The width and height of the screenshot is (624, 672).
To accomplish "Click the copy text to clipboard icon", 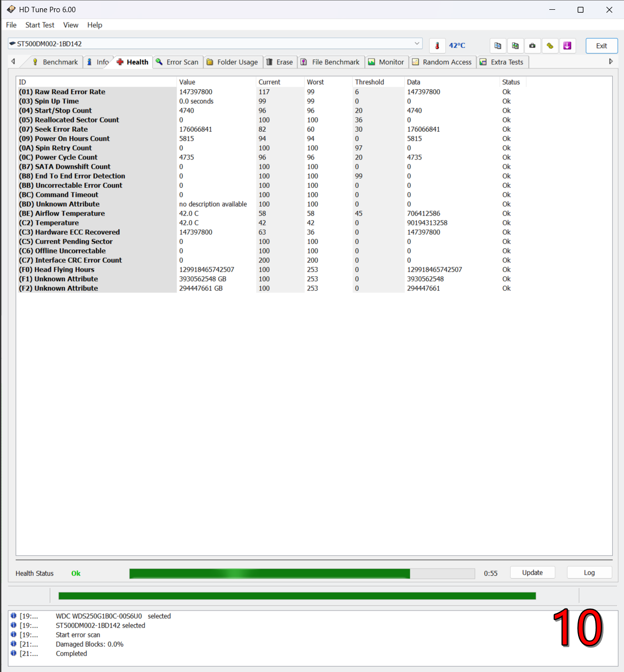I will click(x=498, y=45).
